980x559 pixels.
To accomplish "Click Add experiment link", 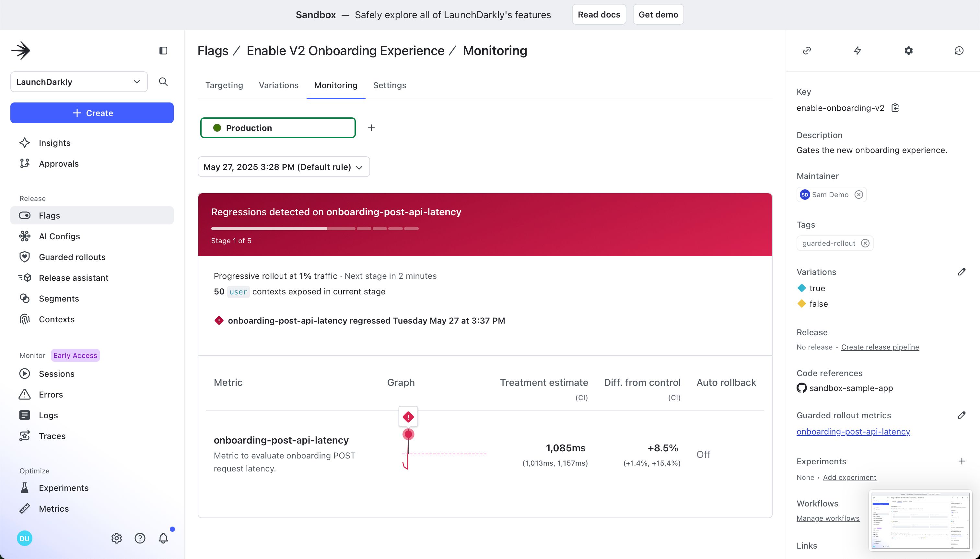I will coord(849,477).
